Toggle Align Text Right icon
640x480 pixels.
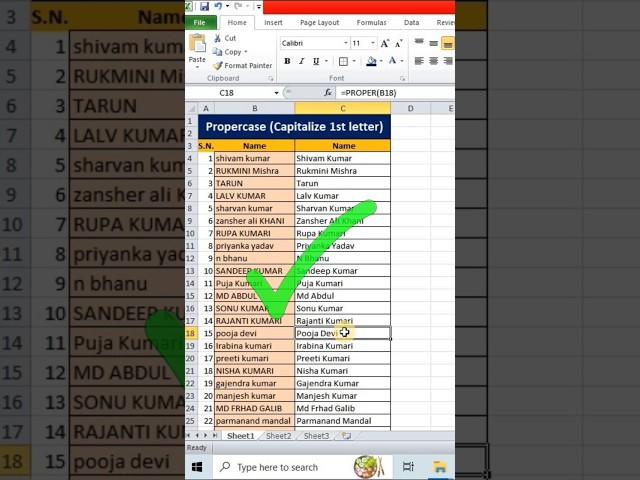(x=448, y=61)
